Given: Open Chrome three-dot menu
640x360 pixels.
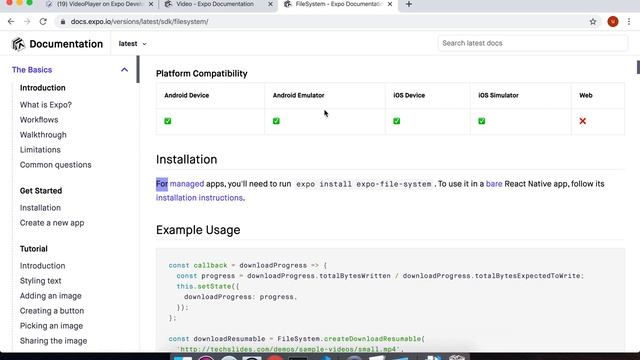Looking at the screenshot, I should (x=629, y=22).
